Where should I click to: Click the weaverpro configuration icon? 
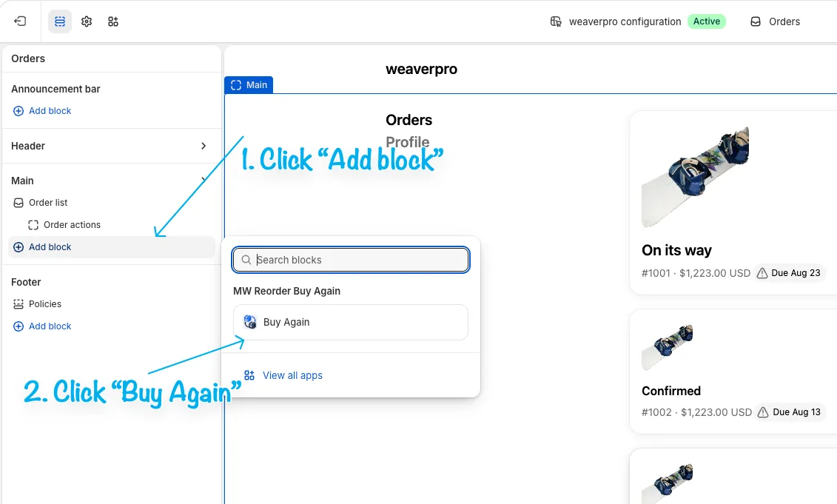tap(556, 21)
